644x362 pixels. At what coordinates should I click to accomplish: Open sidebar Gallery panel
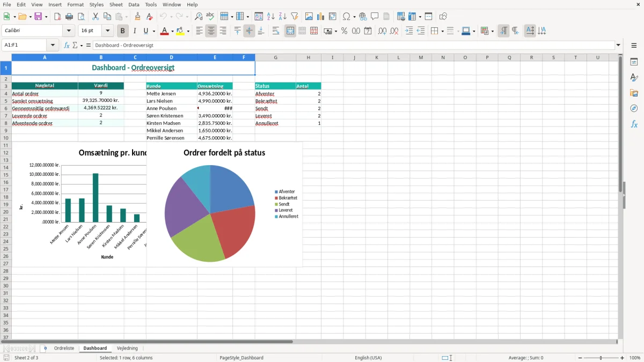tap(634, 93)
